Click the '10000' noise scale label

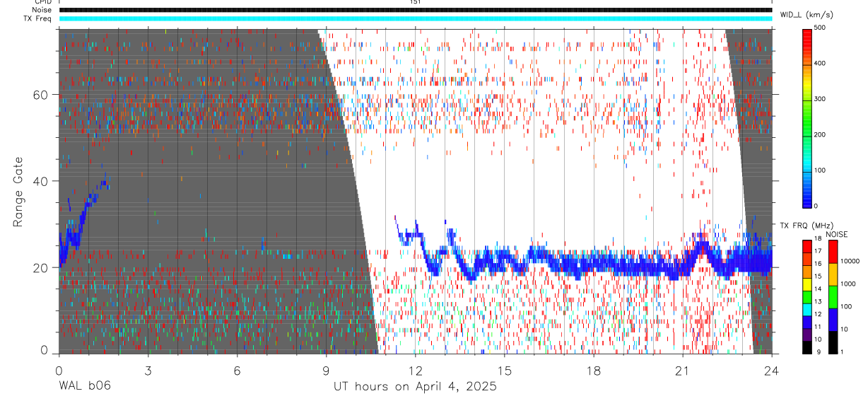[x=851, y=261]
